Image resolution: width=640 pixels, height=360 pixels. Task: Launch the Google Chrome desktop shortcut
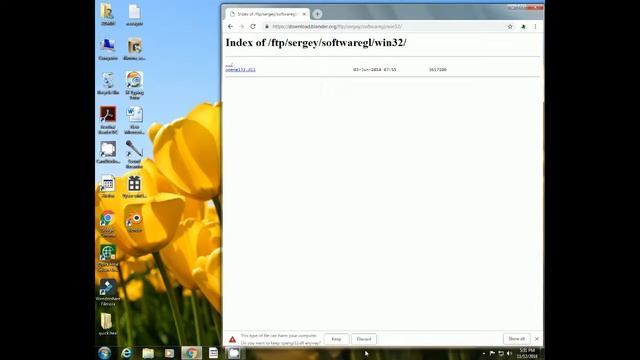click(107, 224)
